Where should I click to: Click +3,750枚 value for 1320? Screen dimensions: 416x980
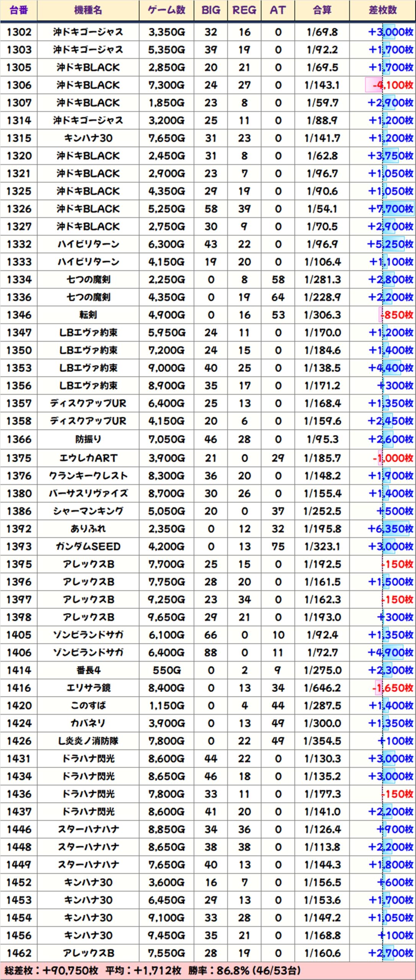point(390,156)
